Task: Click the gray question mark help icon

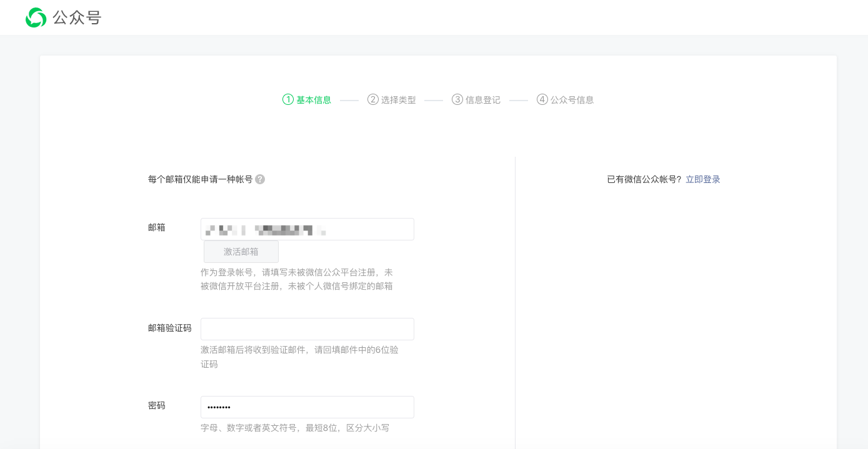Action: 260,179
